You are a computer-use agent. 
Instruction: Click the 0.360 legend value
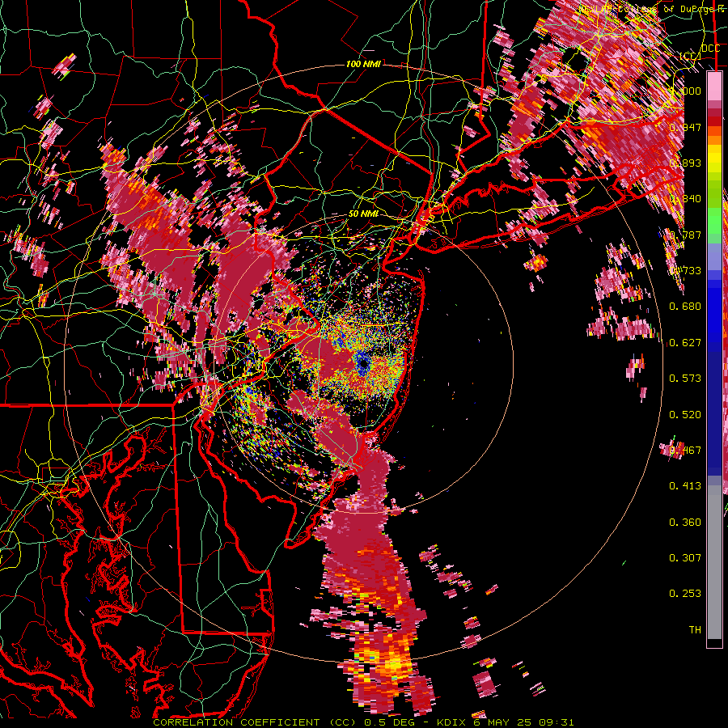pyautogui.click(x=685, y=523)
